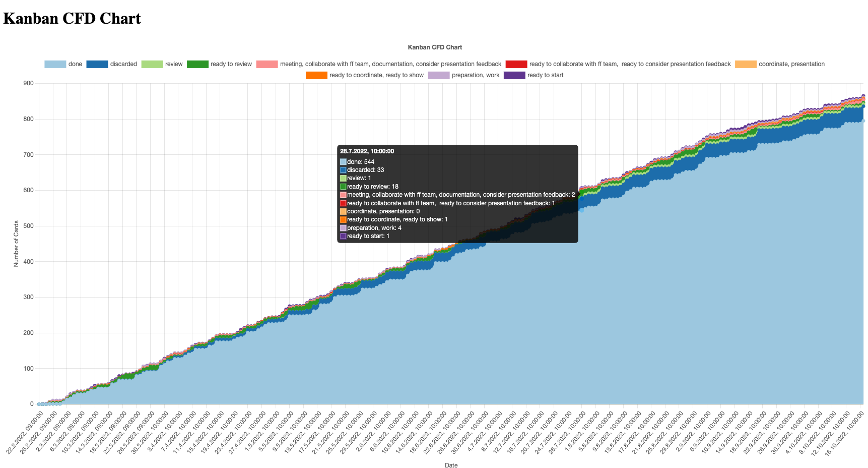The image size is (868, 468).
Task: Click the y-axis label '700'
Action: click(x=28, y=155)
